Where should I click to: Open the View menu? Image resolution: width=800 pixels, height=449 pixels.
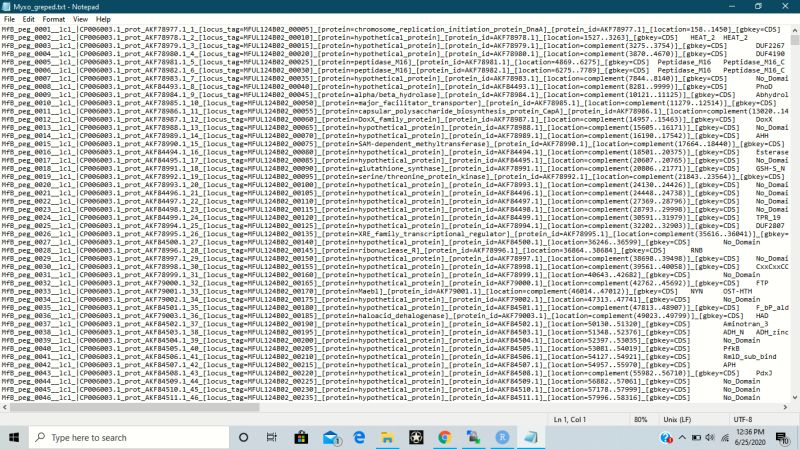point(80,19)
